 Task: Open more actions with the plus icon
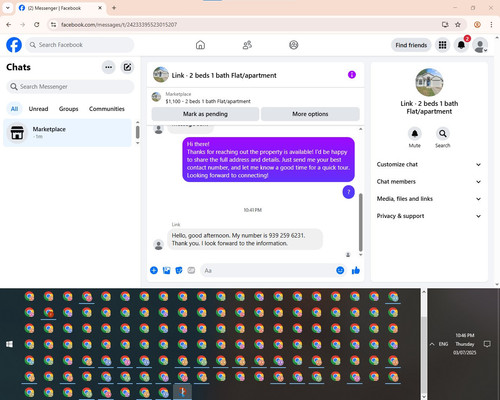point(154,270)
